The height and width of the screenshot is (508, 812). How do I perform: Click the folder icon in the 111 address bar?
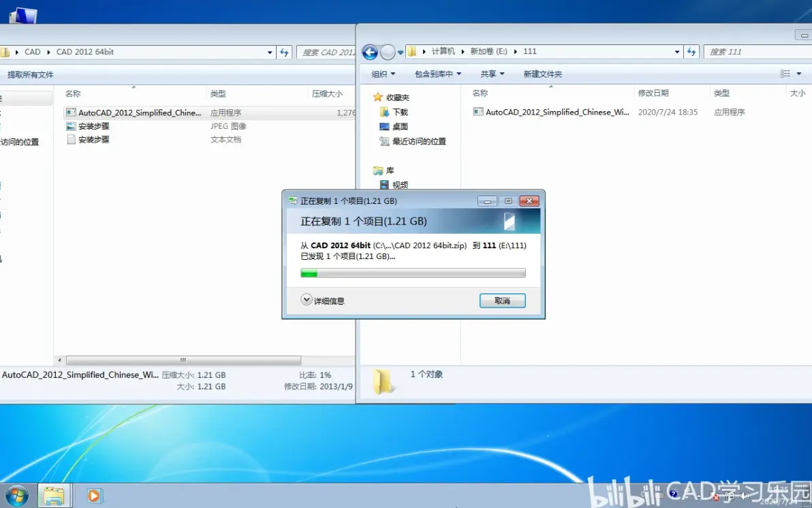click(x=412, y=51)
